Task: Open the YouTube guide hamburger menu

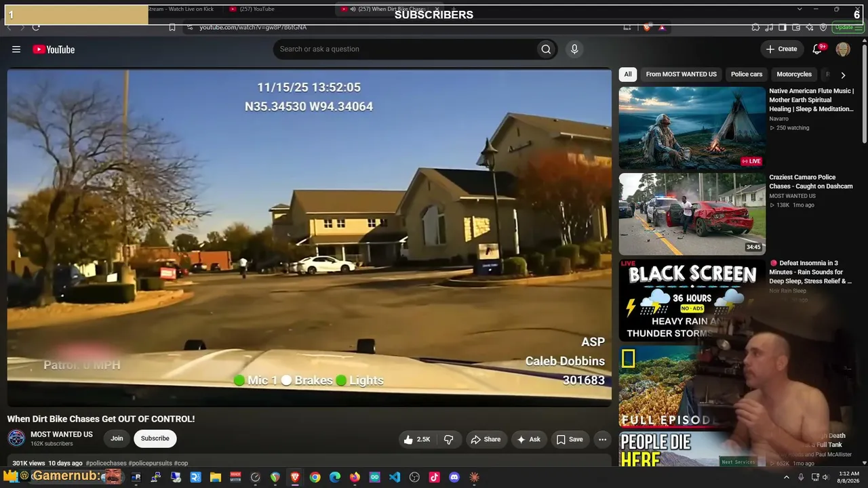Action: (16, 49)
